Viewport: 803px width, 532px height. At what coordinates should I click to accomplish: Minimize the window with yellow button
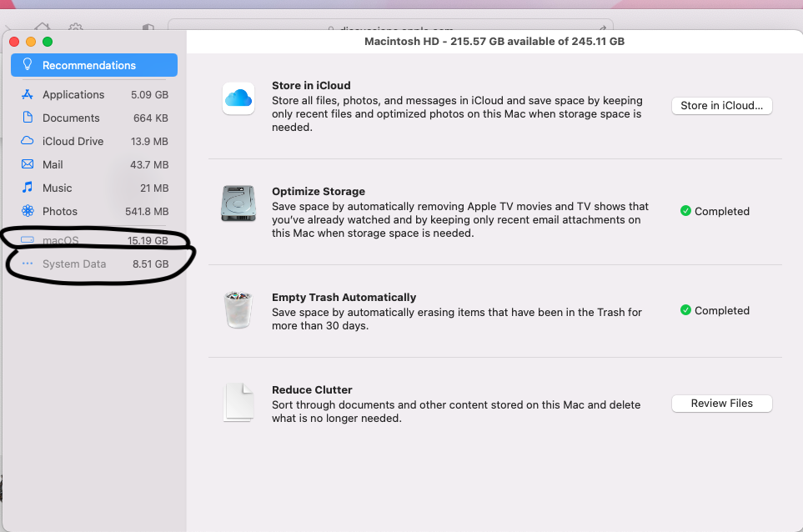(x=31, y=42)
